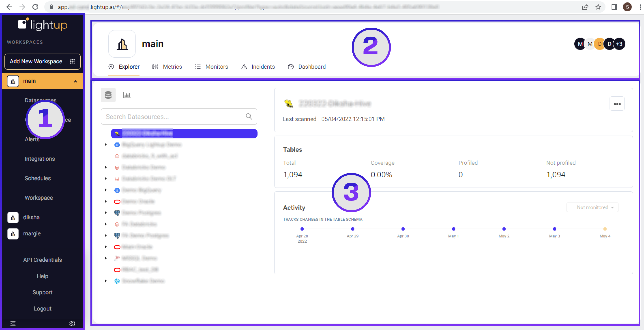The height and width of the screenshot is (330, 644).
Task: Open the Support link in the sidebar
Action: (42, 292)
